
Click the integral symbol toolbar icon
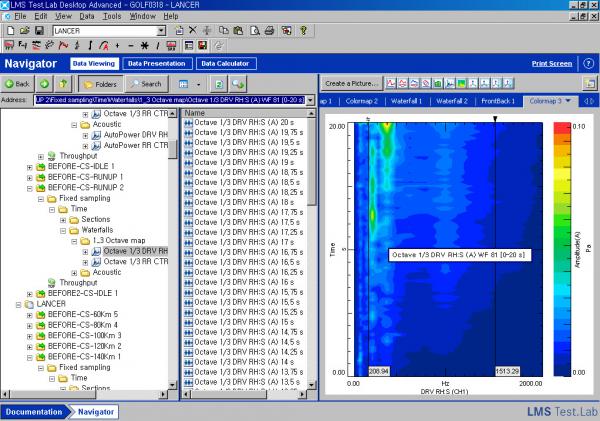90,46
